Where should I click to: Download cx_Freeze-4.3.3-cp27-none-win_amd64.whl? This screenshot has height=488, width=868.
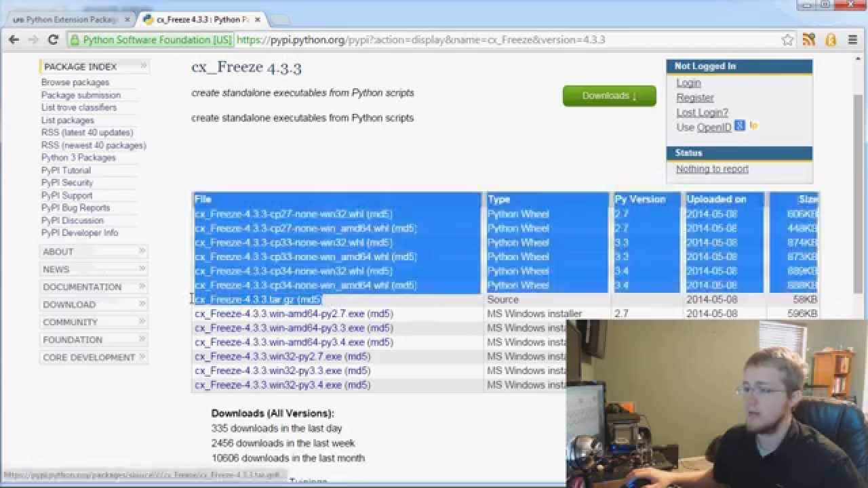point(292,228)
